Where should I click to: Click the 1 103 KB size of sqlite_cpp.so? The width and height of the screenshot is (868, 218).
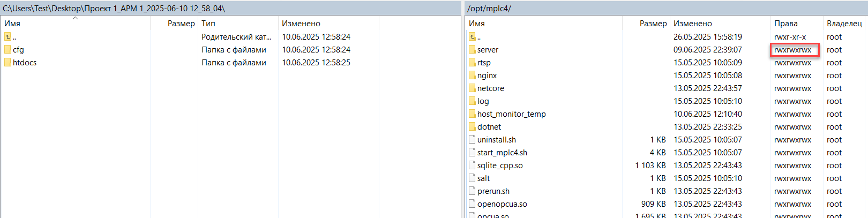click(650, 166)
